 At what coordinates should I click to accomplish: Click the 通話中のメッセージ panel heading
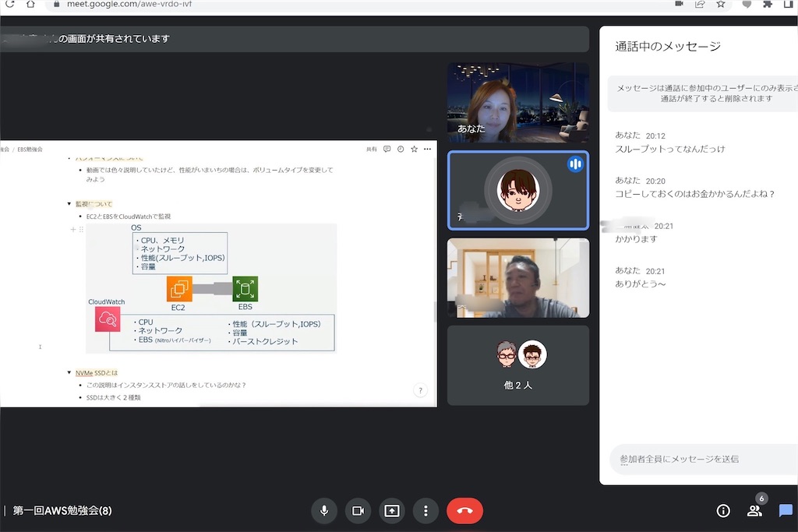pyautogui.click(x=668, y=46)
